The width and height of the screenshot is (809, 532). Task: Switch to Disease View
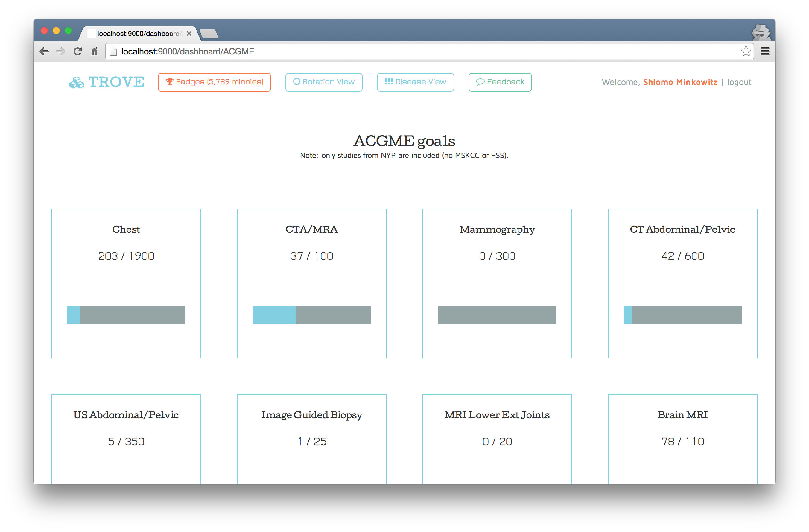point(415,82)
